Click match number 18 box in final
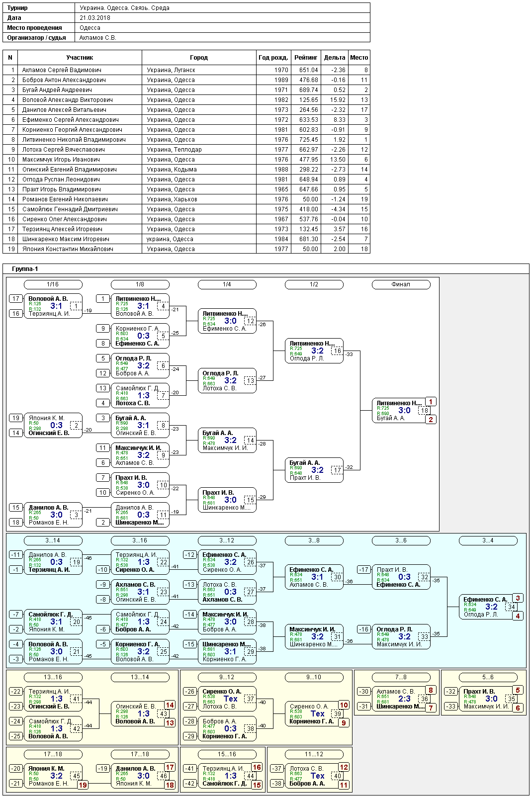The image size is (532, 798). click(424, 411)
